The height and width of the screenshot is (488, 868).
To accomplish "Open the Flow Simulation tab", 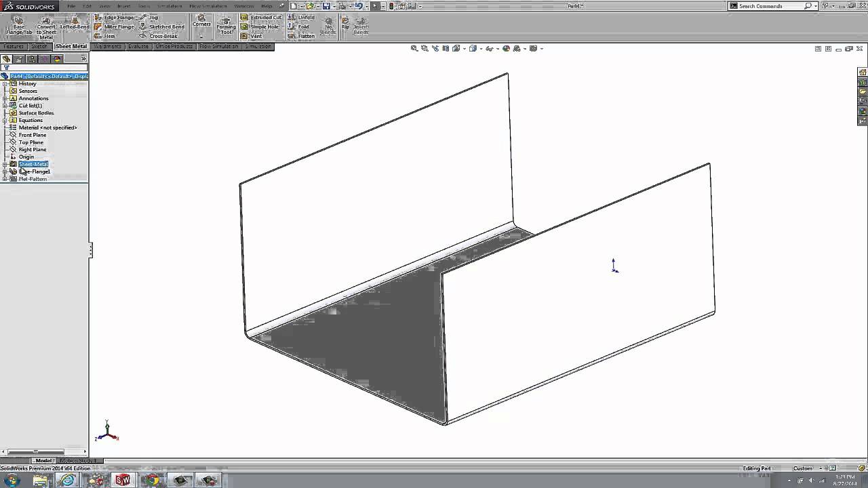I will tap(219, 47).
